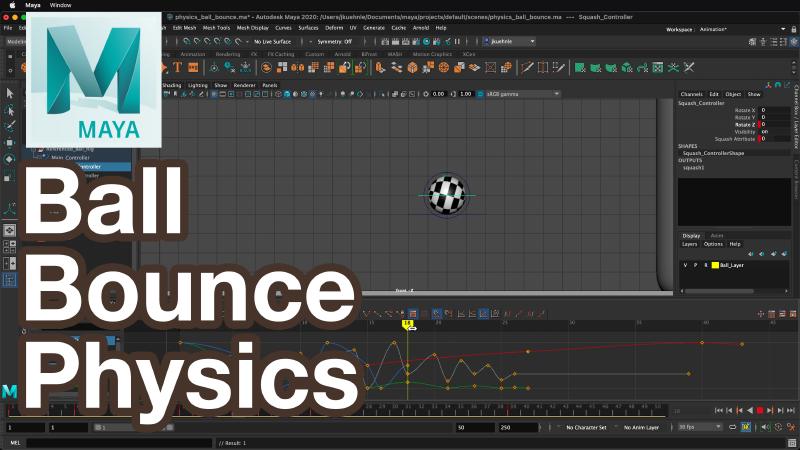Toggle the lock icon beside Workspace
Screen dimensions: 800x450
pyautogui.click(x=793, y=29)
